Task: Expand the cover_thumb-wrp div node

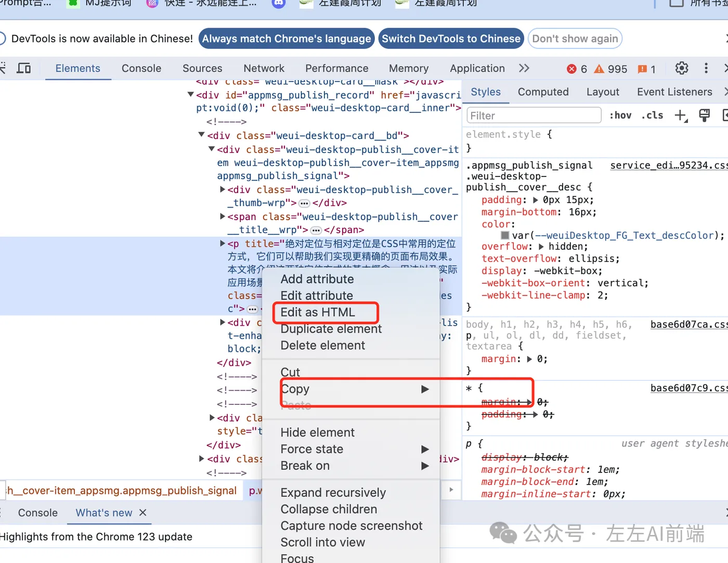Action: [223, 189]
